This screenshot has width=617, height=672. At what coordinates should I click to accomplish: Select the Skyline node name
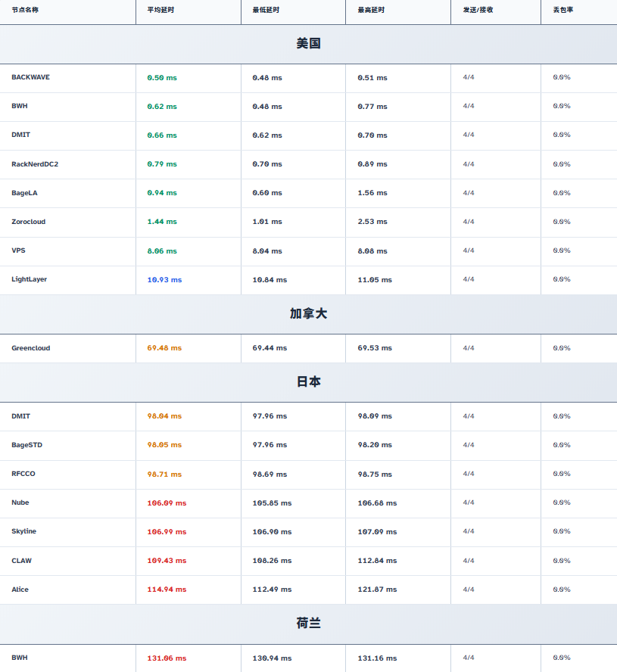tap(24, 531)
